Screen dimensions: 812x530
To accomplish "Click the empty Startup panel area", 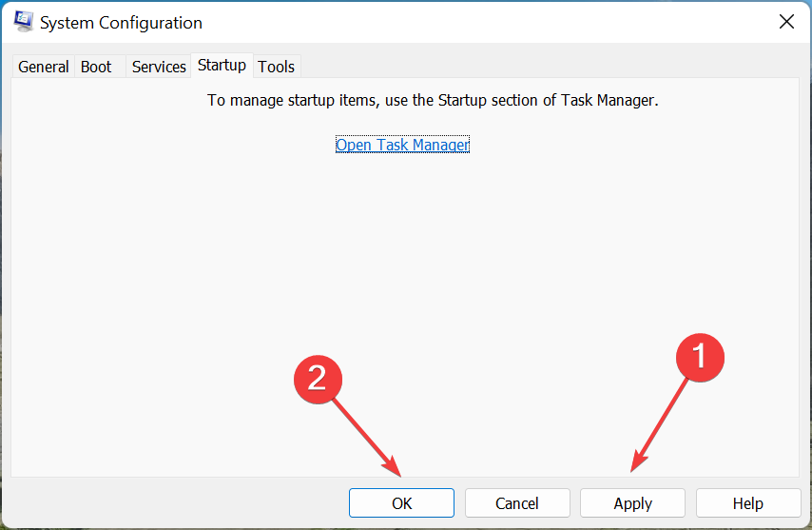I will (x=404, y=259).
